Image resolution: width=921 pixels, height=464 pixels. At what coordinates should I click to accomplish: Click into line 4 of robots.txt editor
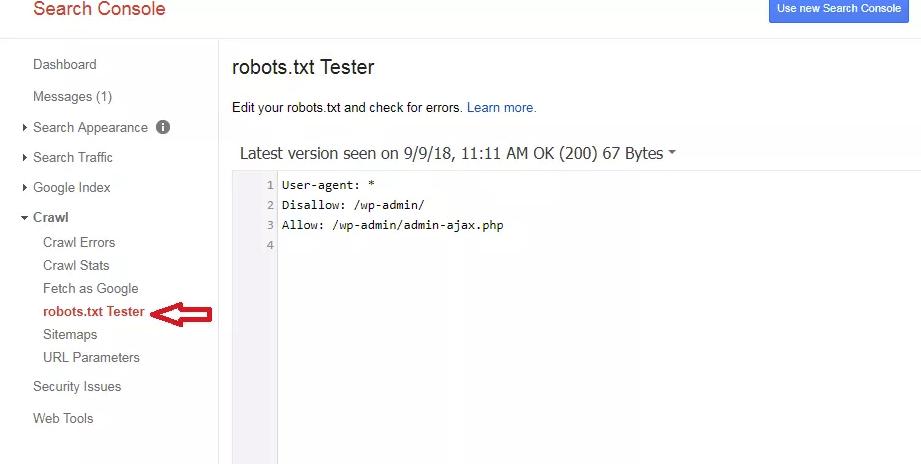coord(500,246)
